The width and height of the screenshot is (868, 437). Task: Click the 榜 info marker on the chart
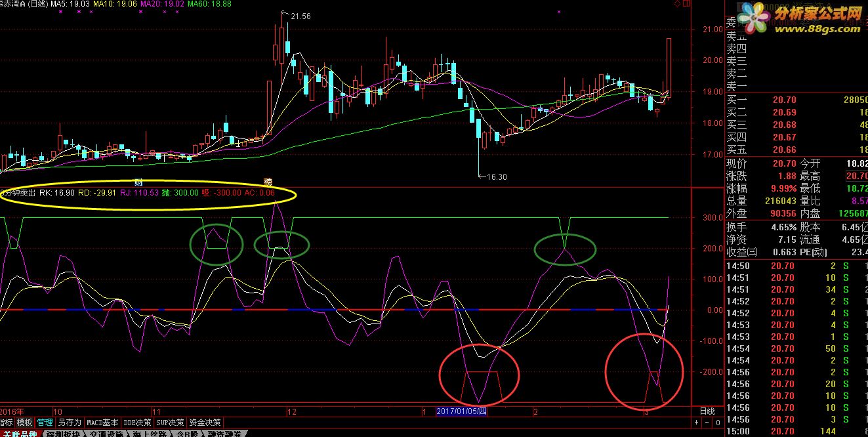tap(268, 182)
